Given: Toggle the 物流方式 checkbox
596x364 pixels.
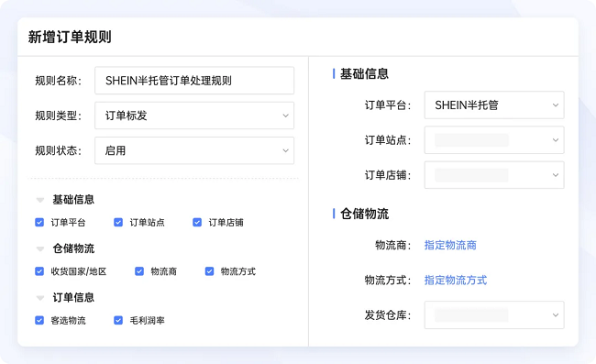Looking at the screenshot, I should point(209,271).
